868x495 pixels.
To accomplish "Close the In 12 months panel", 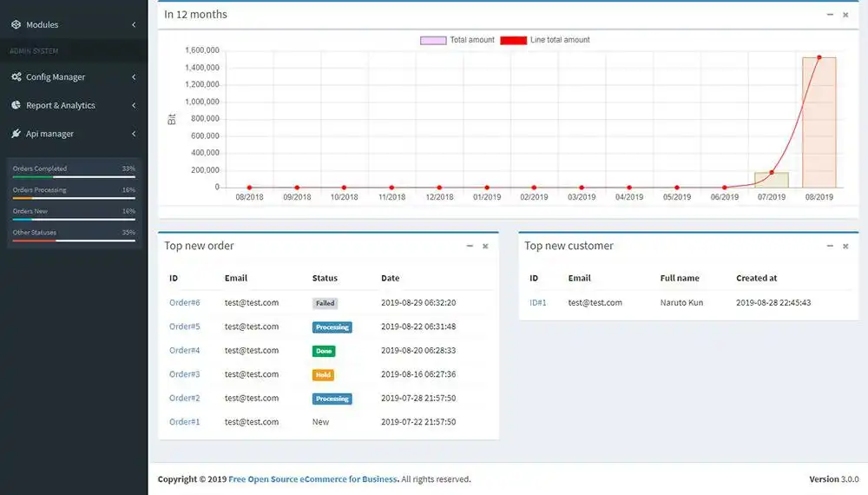I will click(845, 15).
